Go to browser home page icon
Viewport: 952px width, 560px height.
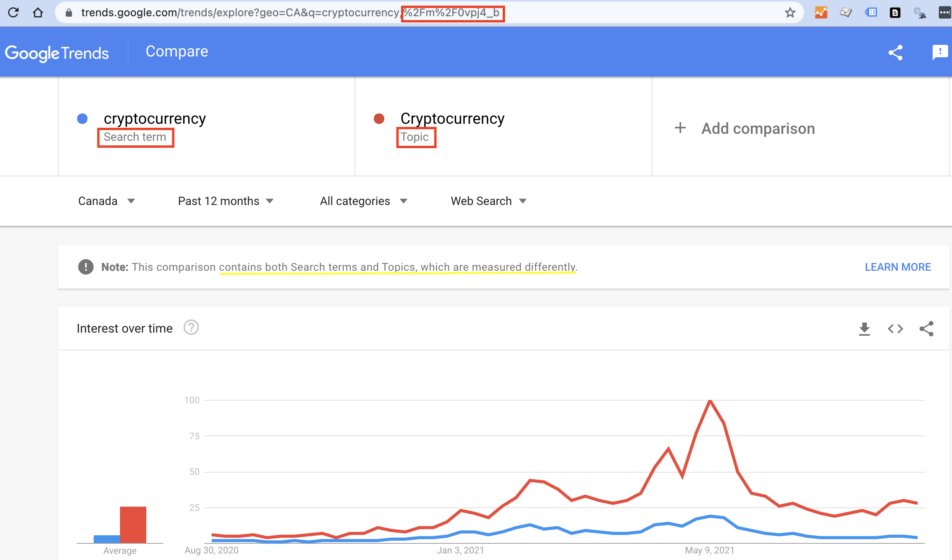(x=38, y=13)
